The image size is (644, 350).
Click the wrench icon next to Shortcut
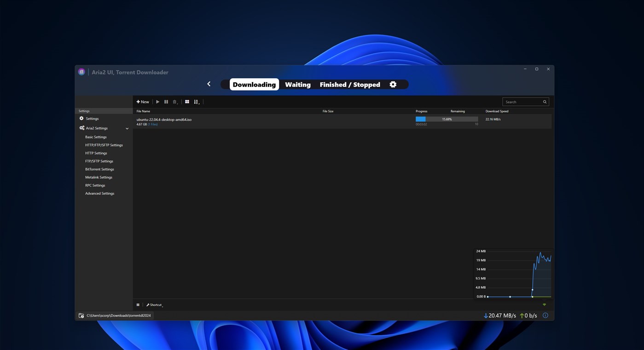click(149, 304)
